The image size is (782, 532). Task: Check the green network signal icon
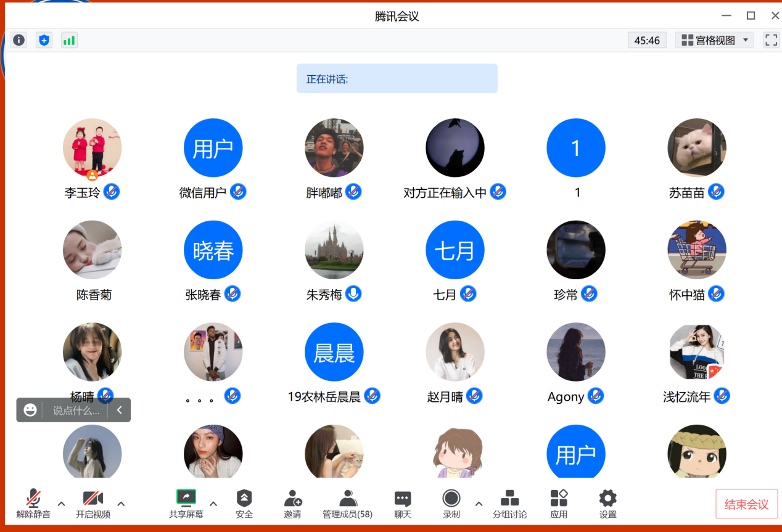69,40
